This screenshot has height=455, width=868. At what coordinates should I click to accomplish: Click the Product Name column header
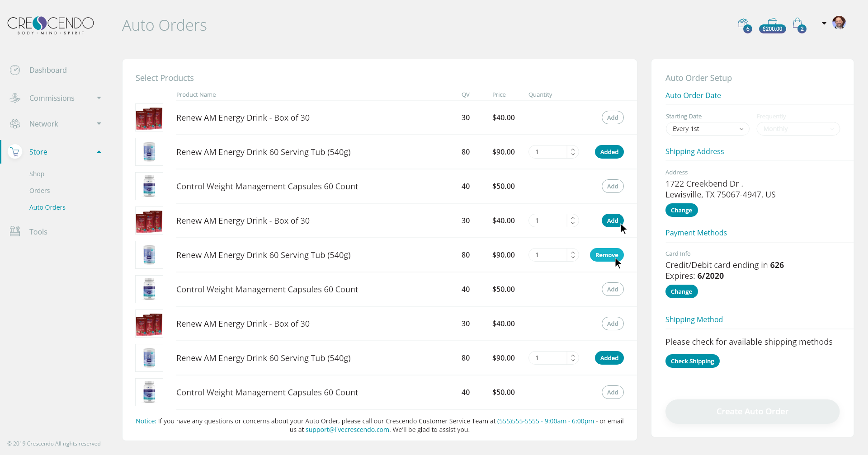coord(196,94)
